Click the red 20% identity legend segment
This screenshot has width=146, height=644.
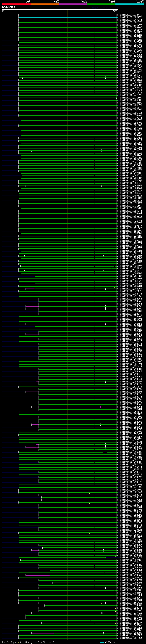coord(16,4)
